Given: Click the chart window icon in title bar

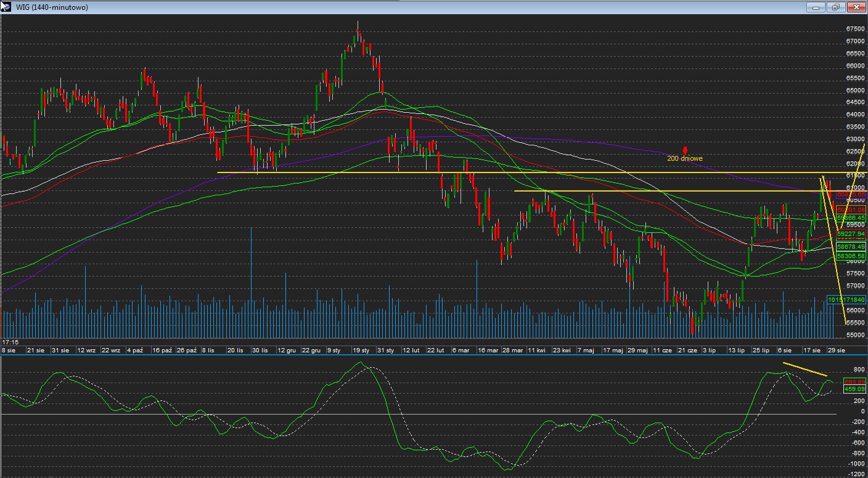Looking at the screenshot, I should tap(7, 7).
